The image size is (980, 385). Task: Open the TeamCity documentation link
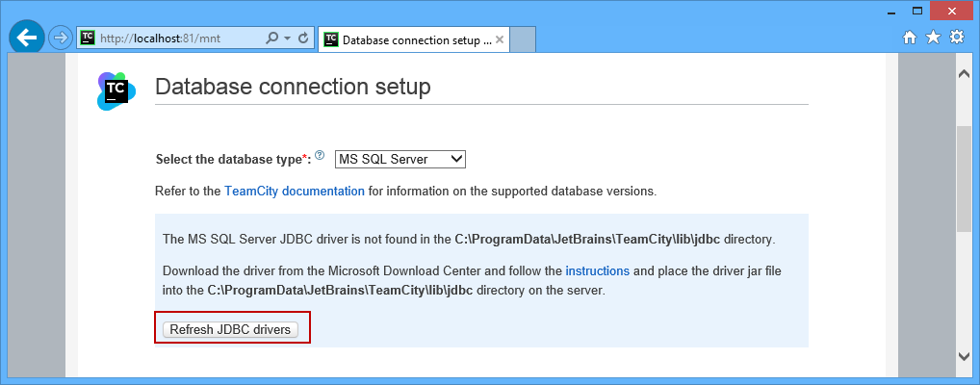pos(295,191)
